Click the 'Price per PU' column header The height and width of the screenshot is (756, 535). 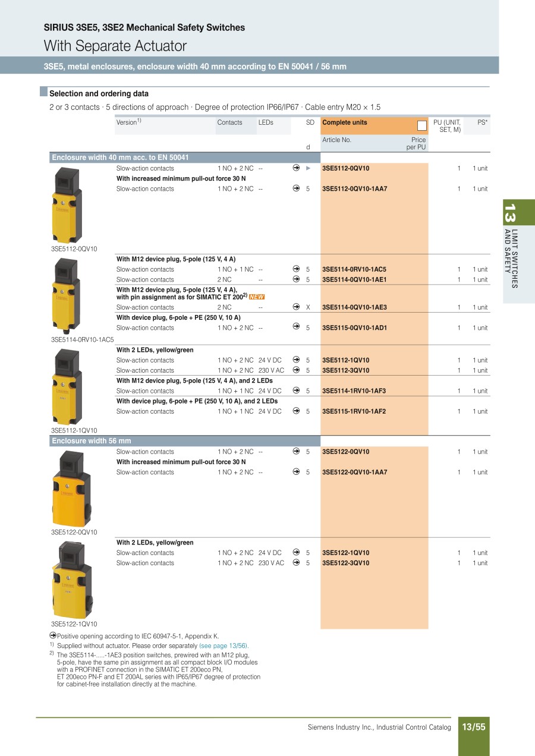click(416, 143)
